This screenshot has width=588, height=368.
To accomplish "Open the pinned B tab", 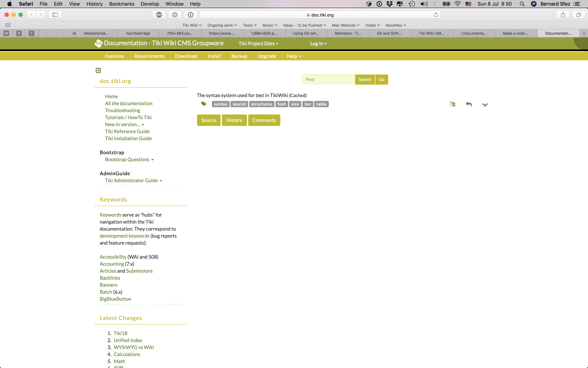I will click(x=19, y=33).
